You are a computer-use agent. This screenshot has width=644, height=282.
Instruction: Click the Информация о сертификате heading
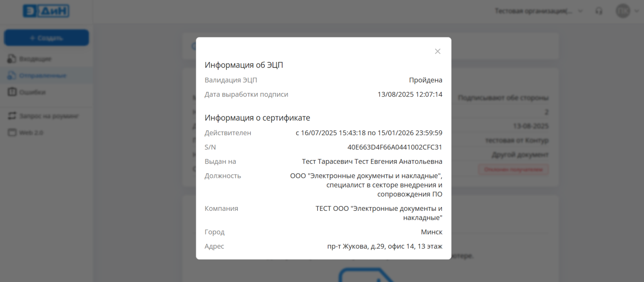coord(257,118)
